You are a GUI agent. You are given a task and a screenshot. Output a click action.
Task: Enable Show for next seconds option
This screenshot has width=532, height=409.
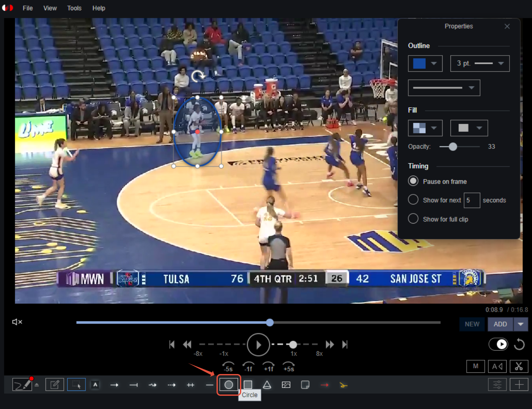413,200
